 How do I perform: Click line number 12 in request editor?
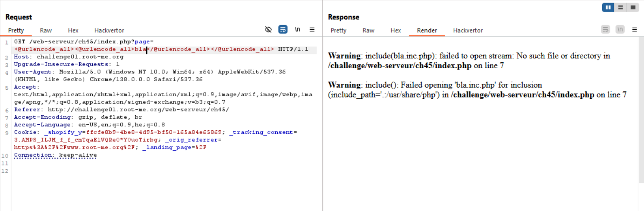[x=5, y=171]
